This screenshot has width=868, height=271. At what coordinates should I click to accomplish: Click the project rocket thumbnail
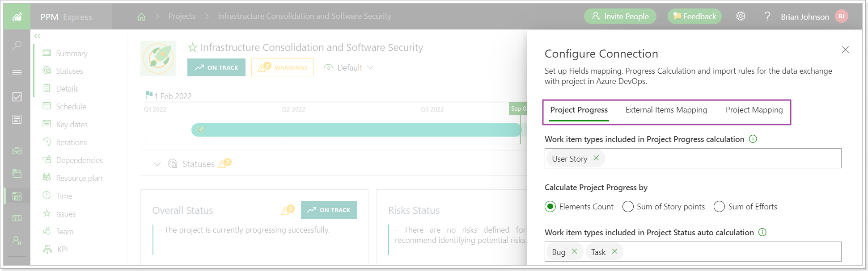tap(158, 58)
